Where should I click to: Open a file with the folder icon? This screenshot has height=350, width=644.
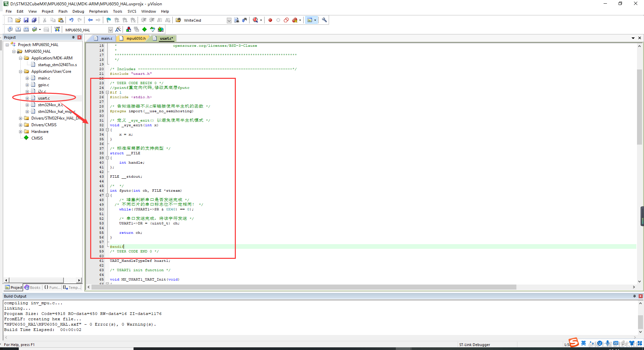(x=18, y=20)
